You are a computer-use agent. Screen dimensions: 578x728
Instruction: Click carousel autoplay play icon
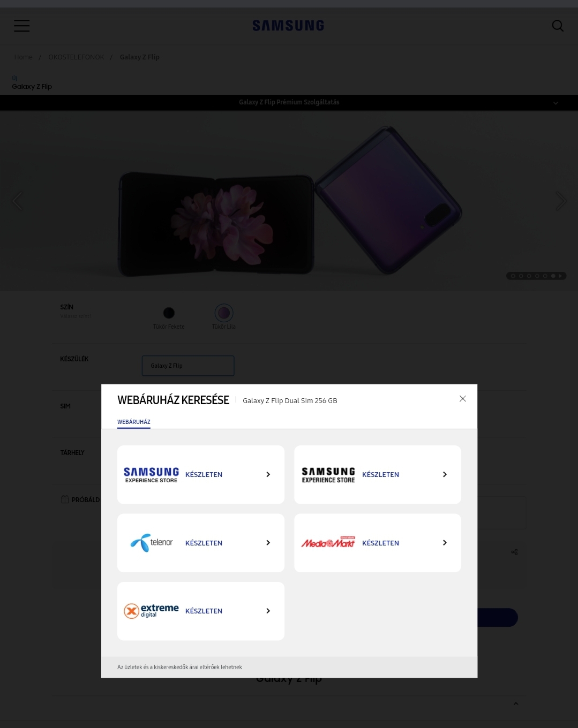point(560,276)
